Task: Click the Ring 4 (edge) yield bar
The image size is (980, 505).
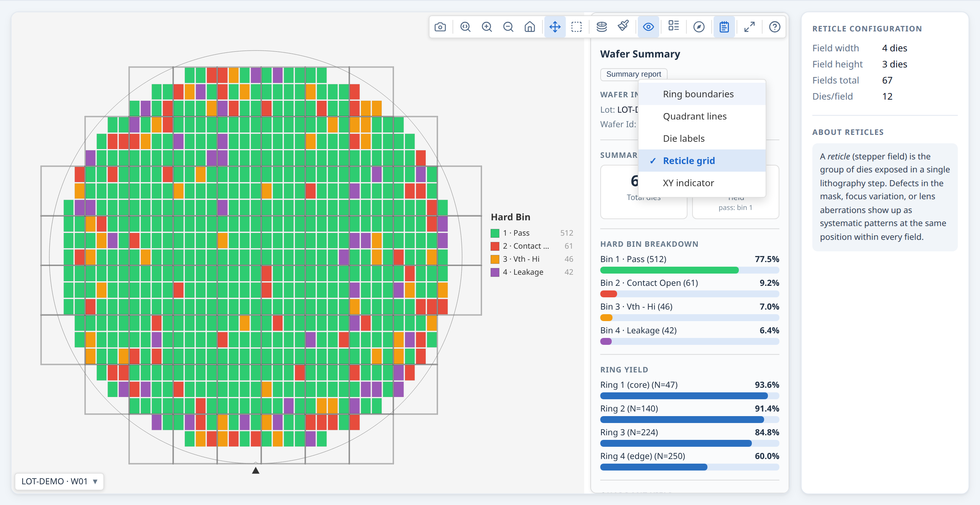Action: coord(690,467)
